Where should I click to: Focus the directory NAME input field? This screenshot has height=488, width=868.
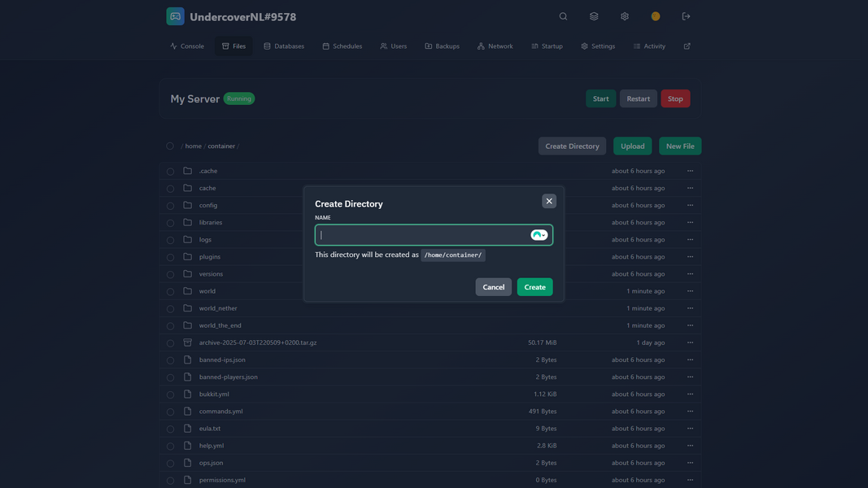[434, 235]
